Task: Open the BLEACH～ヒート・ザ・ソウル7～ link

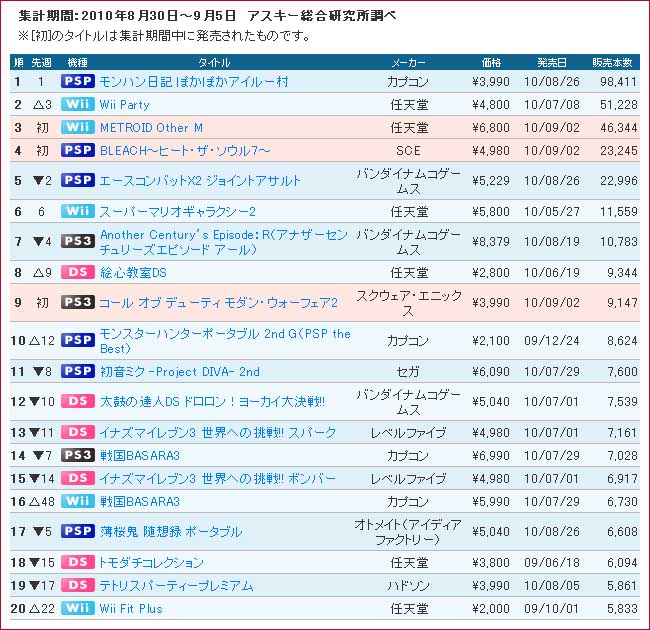Action: (185, 150)
